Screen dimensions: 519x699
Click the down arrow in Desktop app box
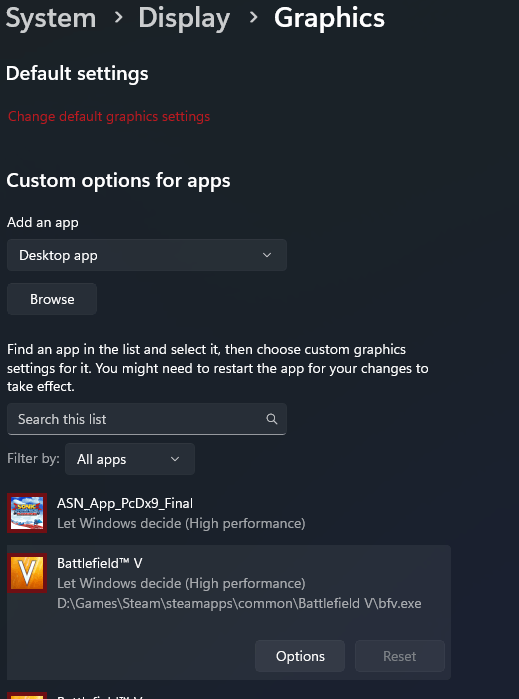pos(267,255)
